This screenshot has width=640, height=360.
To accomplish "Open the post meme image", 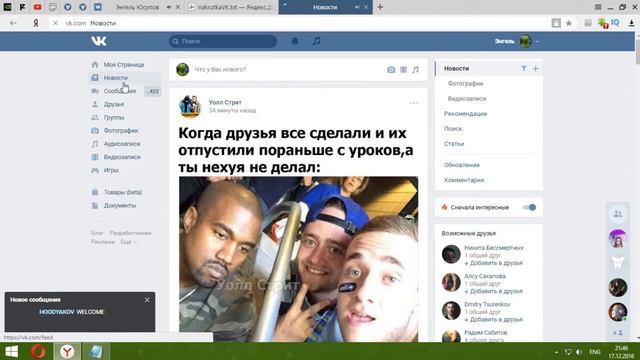I will click(x=298, y=259).
